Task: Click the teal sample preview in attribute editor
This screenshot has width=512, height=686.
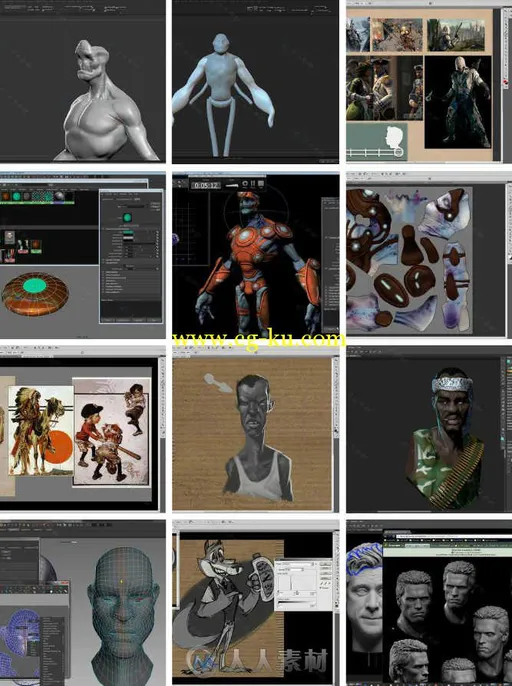Action: click(x=127, y=217)
